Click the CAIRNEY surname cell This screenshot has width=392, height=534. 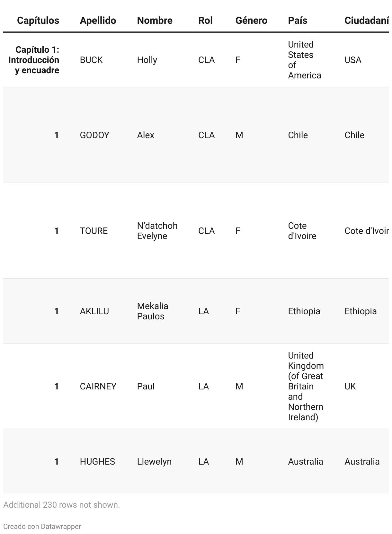(98, 386)
